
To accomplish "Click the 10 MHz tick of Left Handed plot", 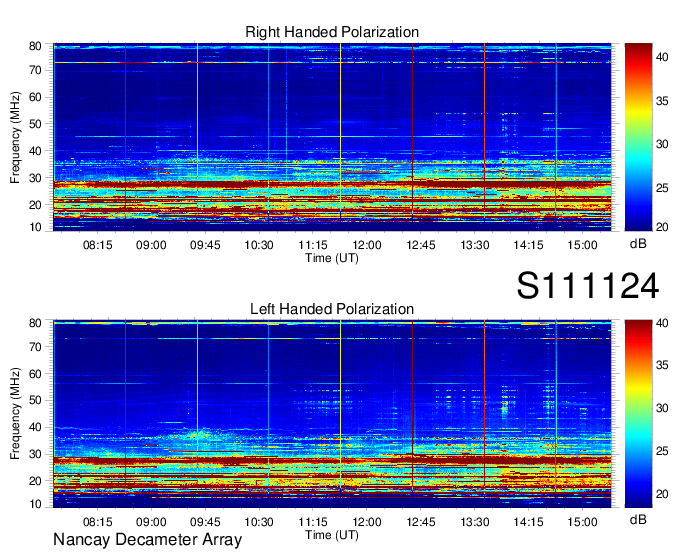I will pyautogui.click(x=35, y=504).
